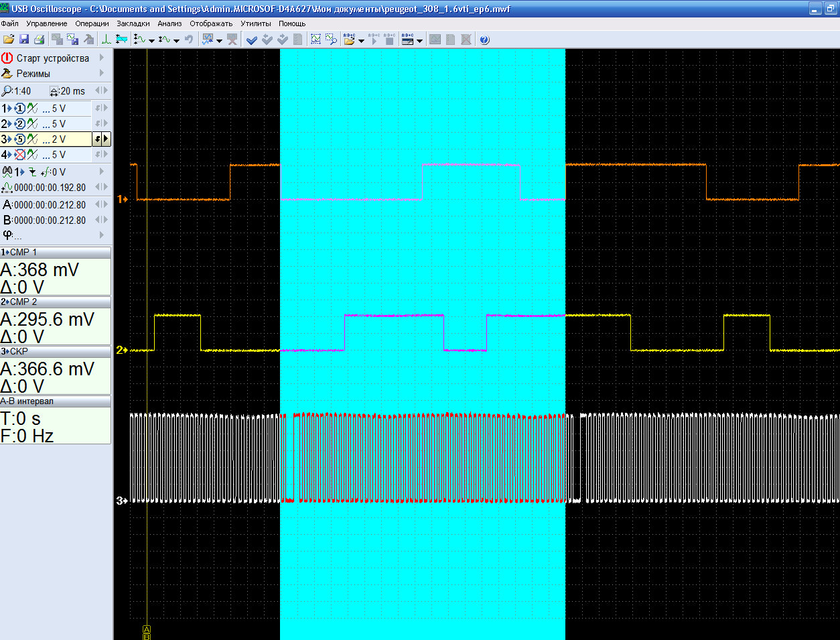Open dropdown arrow beside folder A+B+C icon
The height and width of the screenshot is (640, 840).
tap(361, 40)
